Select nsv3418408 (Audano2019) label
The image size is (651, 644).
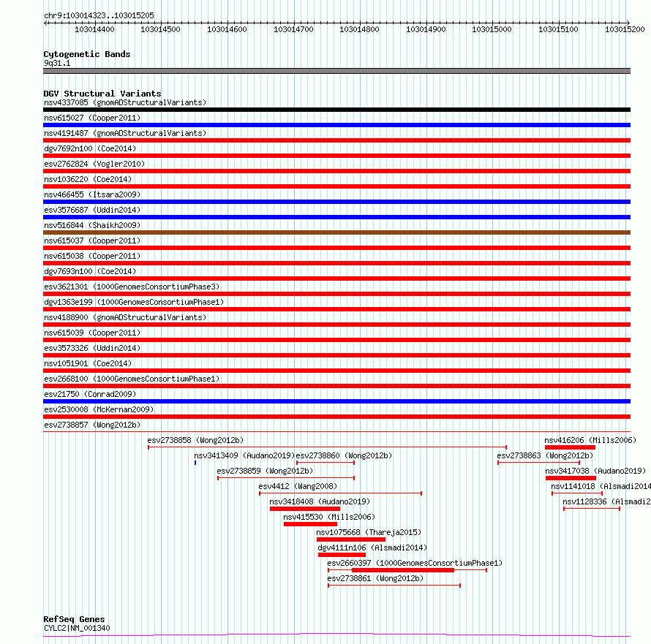pyautogui.click(x=320, y=501)
